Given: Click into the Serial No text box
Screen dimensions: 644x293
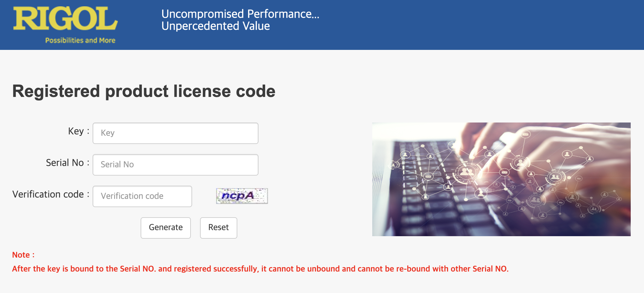Looking at the screenshot, I should pyautogui.click(x=175, y=165).
